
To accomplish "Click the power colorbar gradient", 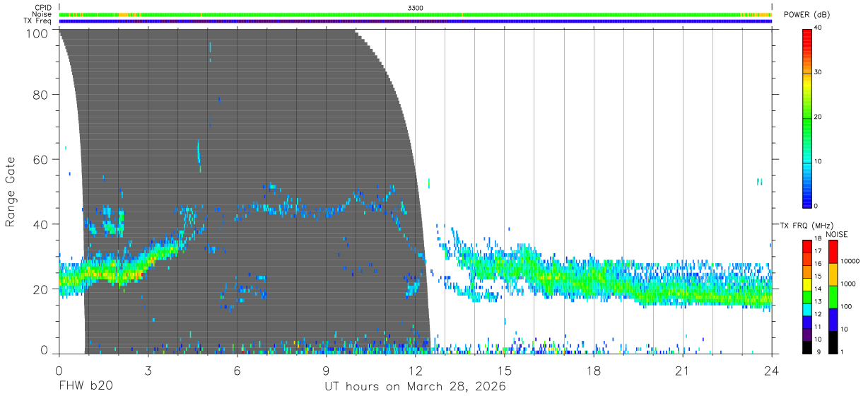I will pyautogui.click(x=807, y=117).
